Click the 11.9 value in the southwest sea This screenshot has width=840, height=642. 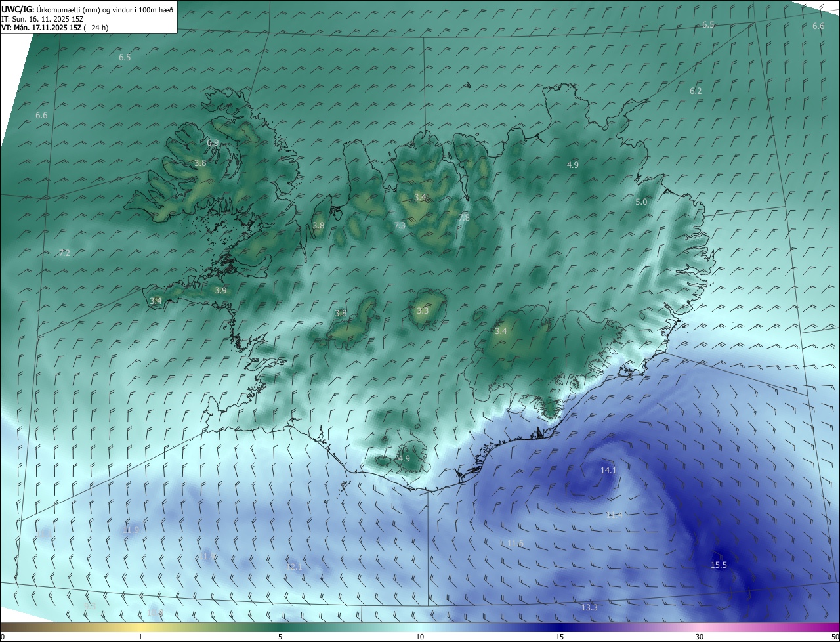click(131, 530)
